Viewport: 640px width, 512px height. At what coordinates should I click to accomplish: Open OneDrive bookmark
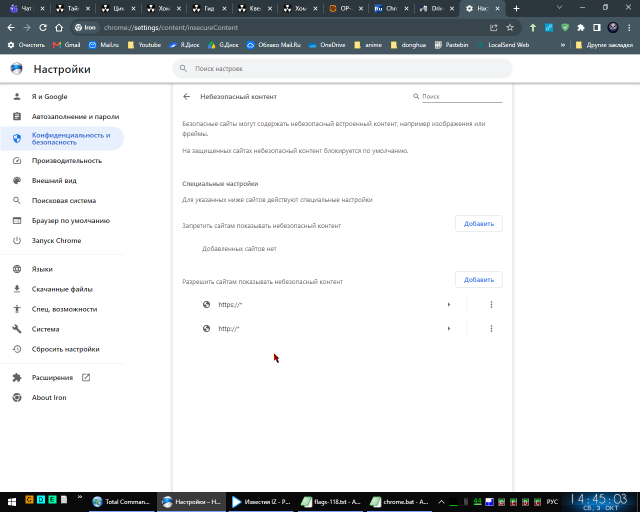click(x=327, y=45)
